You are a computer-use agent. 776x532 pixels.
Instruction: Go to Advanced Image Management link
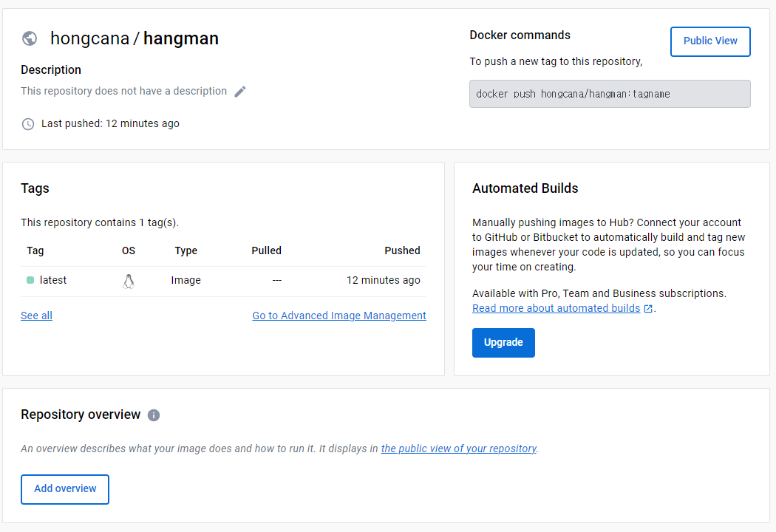tap(339, 316)
